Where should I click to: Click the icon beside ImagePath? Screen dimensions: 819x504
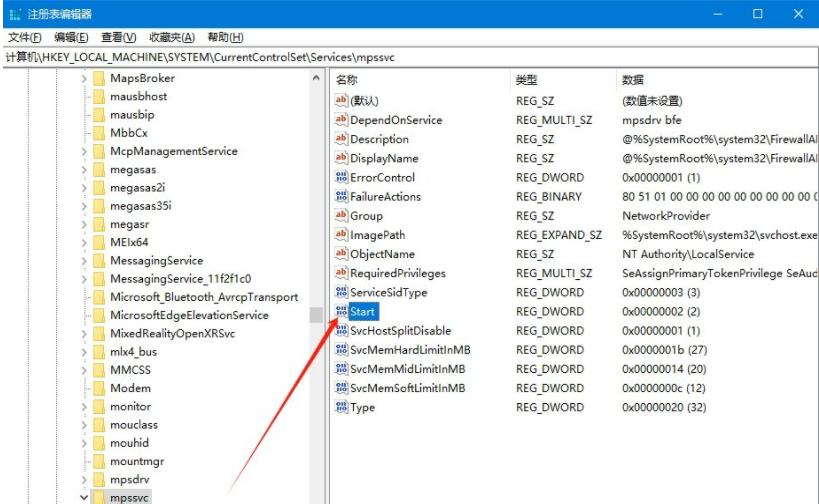pyautogui.click(x=341, y=235)
